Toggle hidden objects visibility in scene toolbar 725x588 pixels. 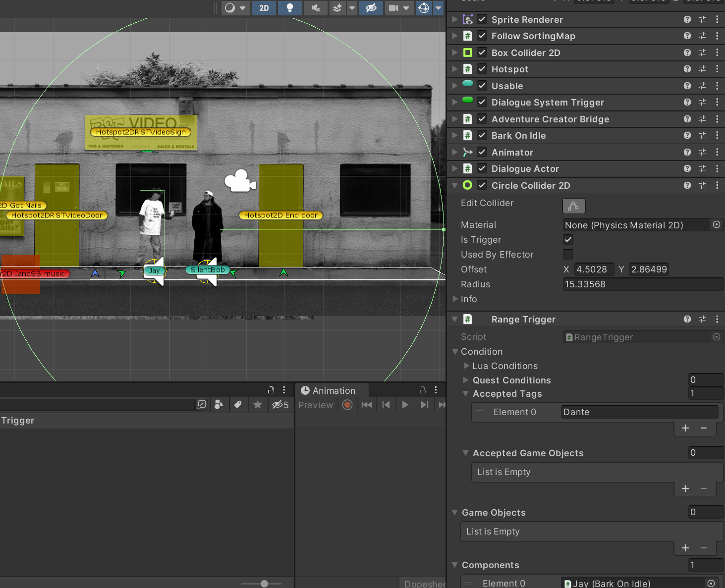pyautogui.click(x=371, y=8)
